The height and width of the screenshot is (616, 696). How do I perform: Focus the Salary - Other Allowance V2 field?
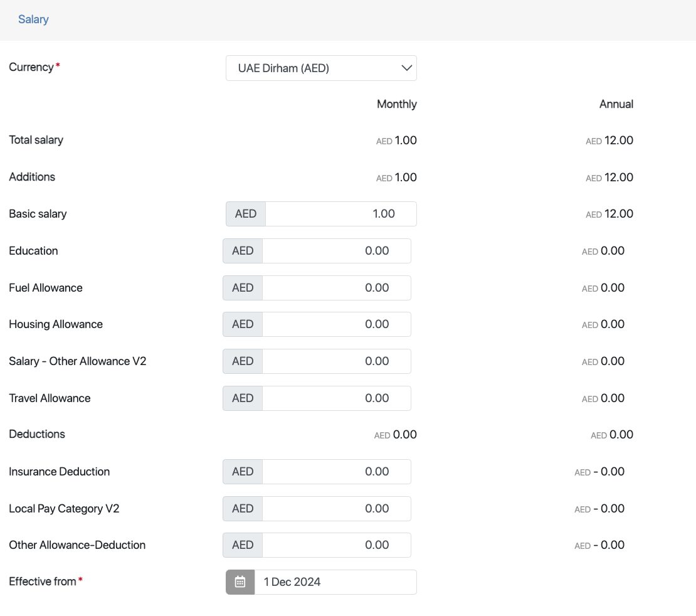coord(336,361)
